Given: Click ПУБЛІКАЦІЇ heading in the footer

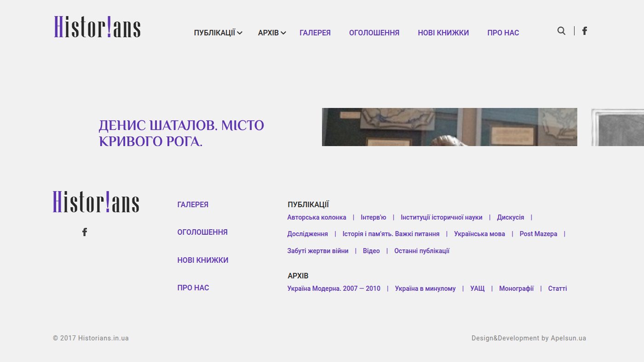Looking at the screenshot, I should 308,204.
